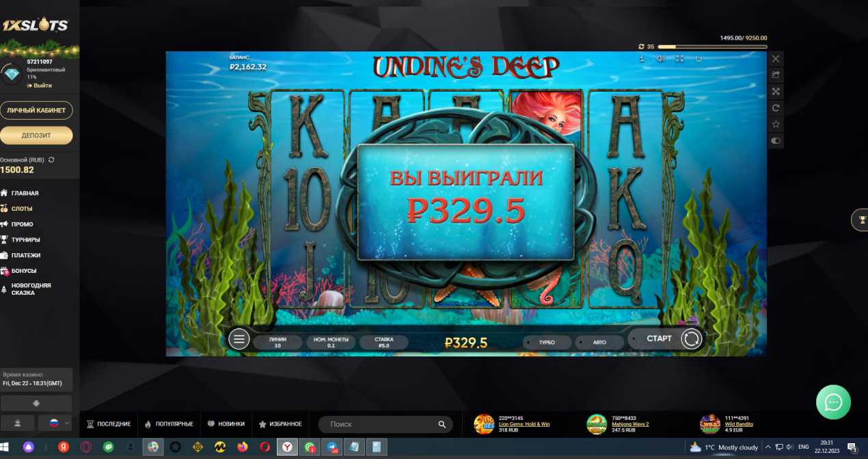868x459 pixels.
Task: Open the БОНУСЫ section
Action: (x=23, y=271)
